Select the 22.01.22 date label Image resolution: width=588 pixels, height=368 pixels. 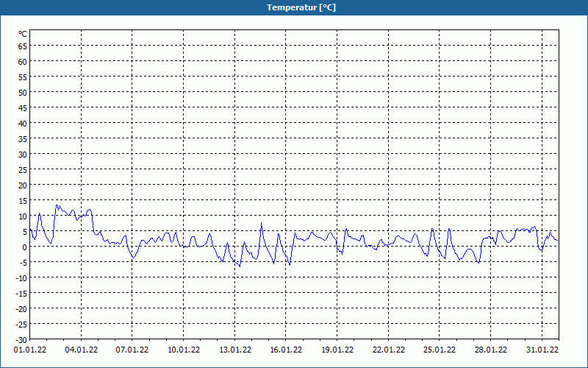click(x=389, y=350)
